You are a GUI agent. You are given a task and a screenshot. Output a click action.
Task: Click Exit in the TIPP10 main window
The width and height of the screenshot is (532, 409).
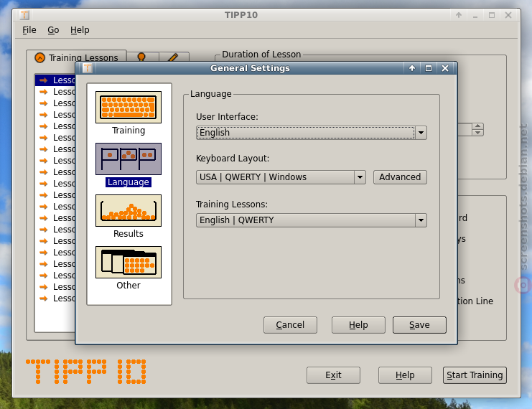333,375
